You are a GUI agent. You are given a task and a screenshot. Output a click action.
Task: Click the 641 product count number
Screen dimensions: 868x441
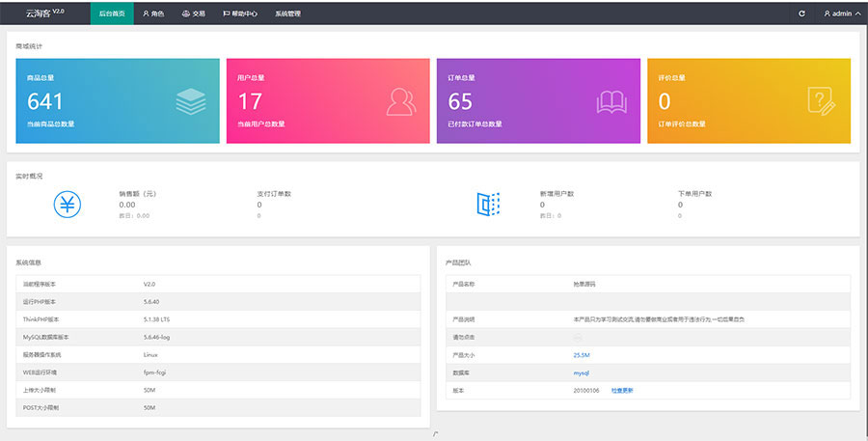click(45, 101)
